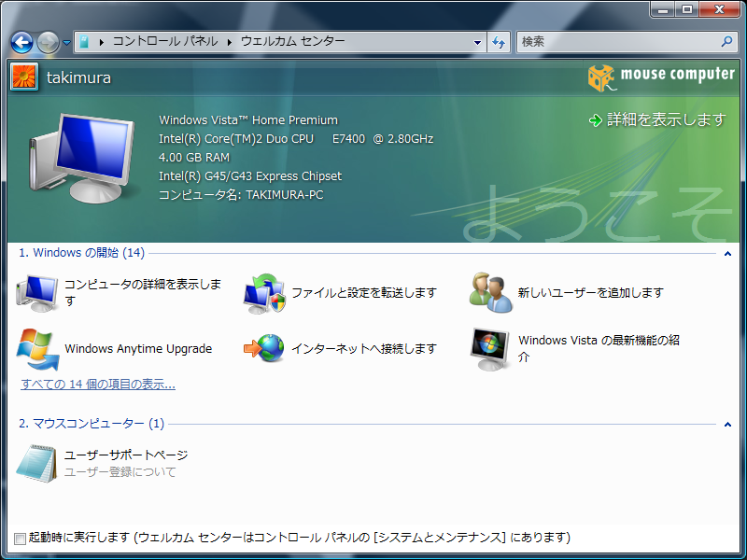Screen dimensions: 747x560
Task: Collapse the マウスコンピューター section
Action: tap(727, 425)
